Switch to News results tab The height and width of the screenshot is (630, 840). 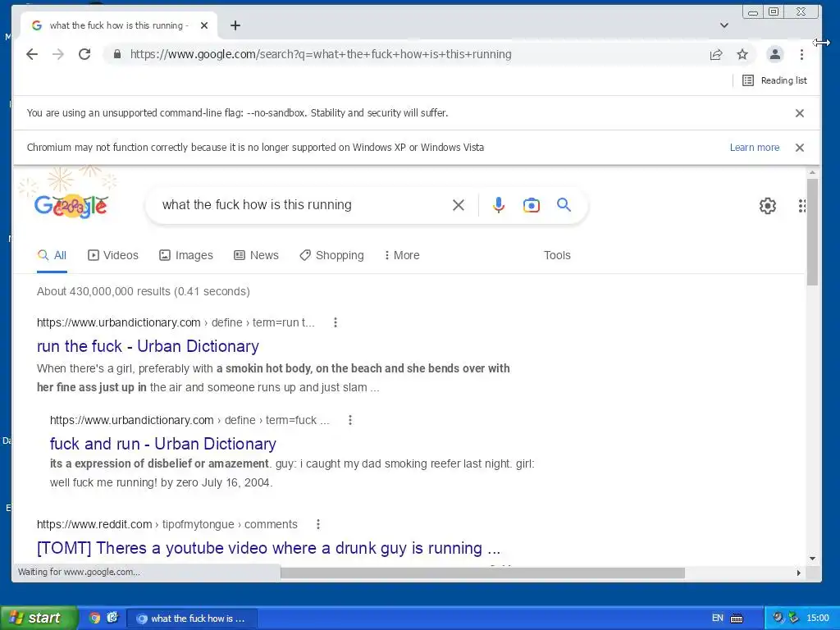point(256,256)
